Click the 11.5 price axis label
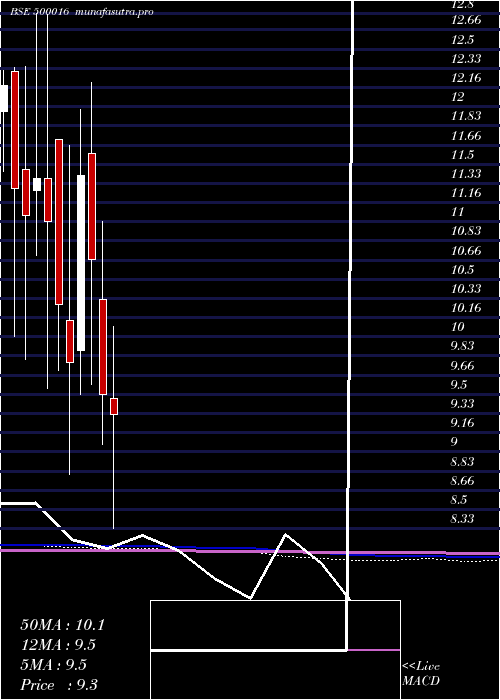The height and width of the screenshot is (700, 500). tap(462, 155)
